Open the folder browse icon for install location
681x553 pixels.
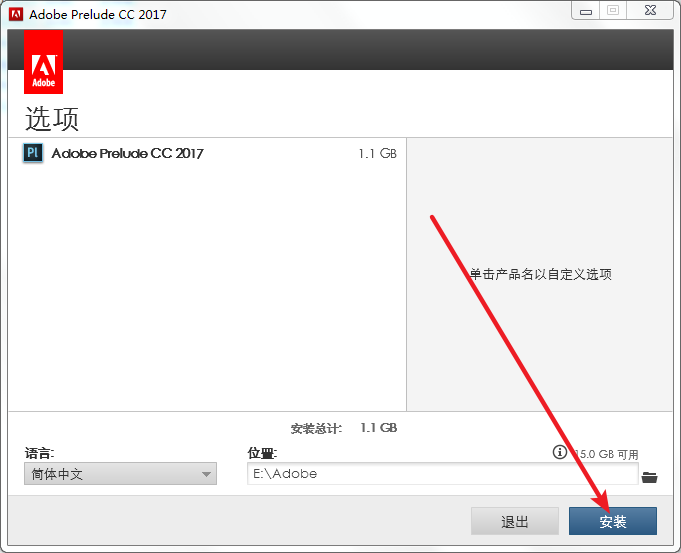(649, 477)
